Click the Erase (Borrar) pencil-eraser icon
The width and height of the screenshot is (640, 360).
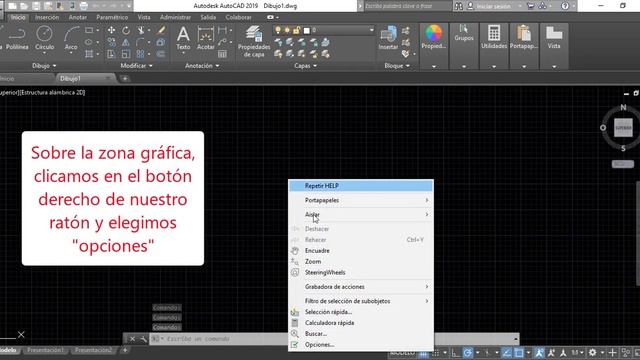click(162, 30)
